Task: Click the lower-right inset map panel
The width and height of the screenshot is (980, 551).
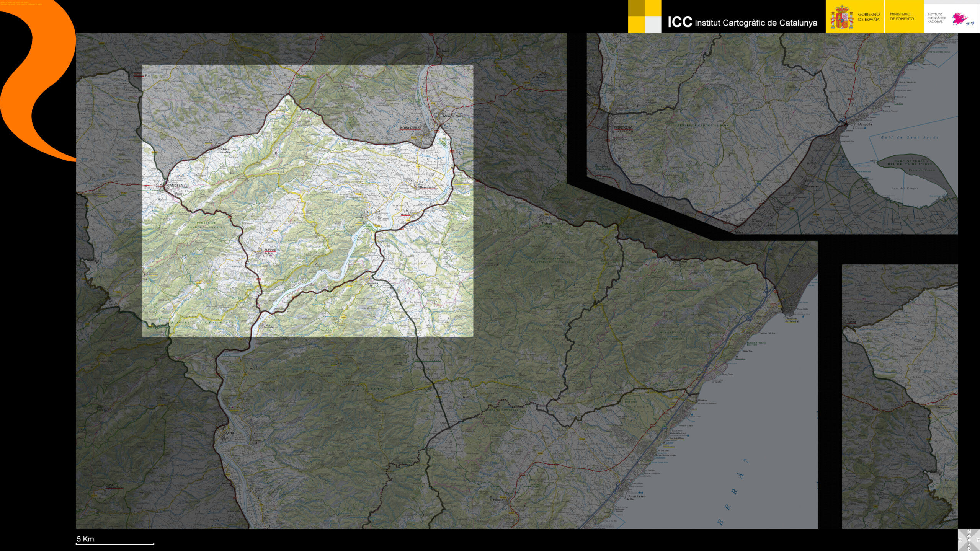Action: point(900,396)
